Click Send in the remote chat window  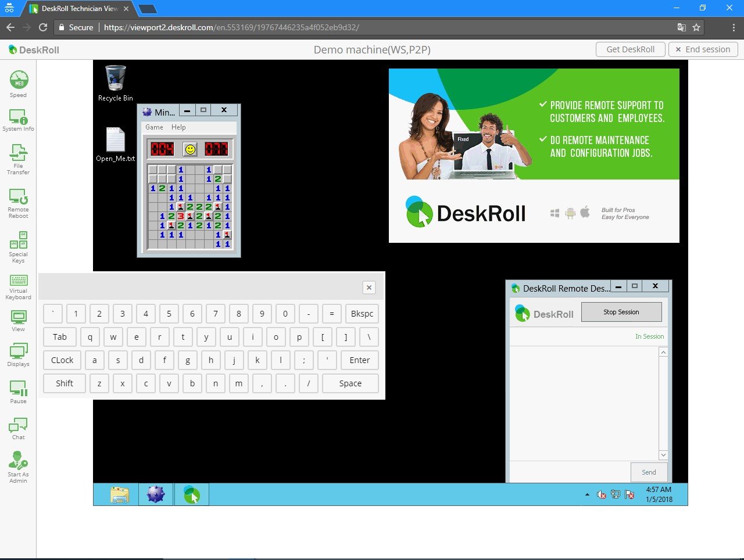click(649, 472)
